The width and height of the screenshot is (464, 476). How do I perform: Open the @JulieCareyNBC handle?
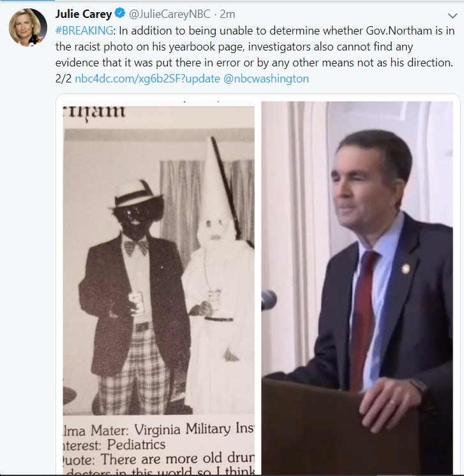tap(170, 14)
